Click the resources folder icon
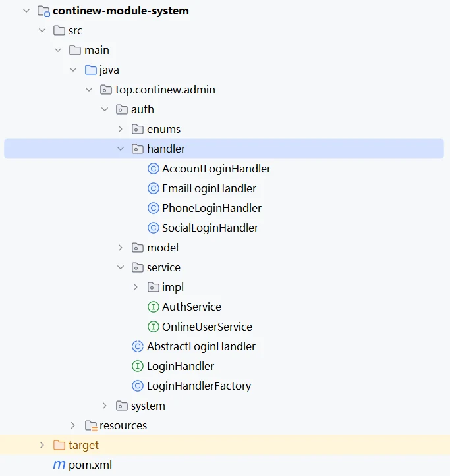The height and width of the screenshot is (476, 450). pos(91,425)
